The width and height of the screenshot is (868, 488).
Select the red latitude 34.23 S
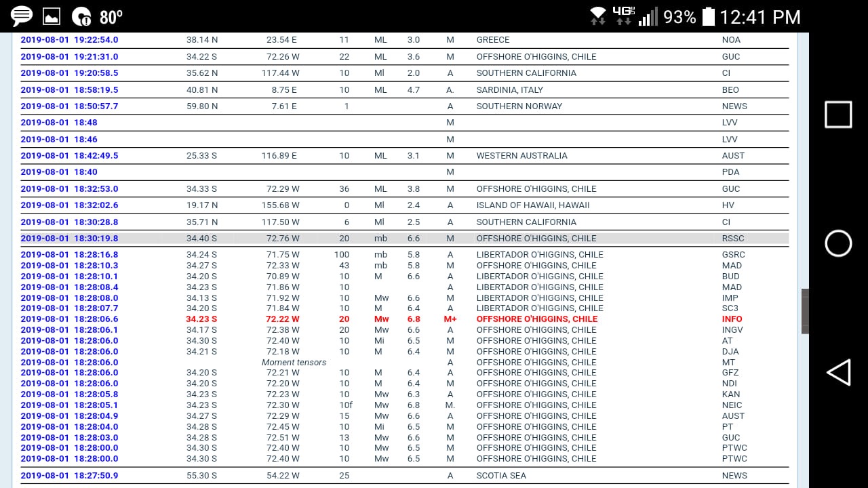pos(201,319)
